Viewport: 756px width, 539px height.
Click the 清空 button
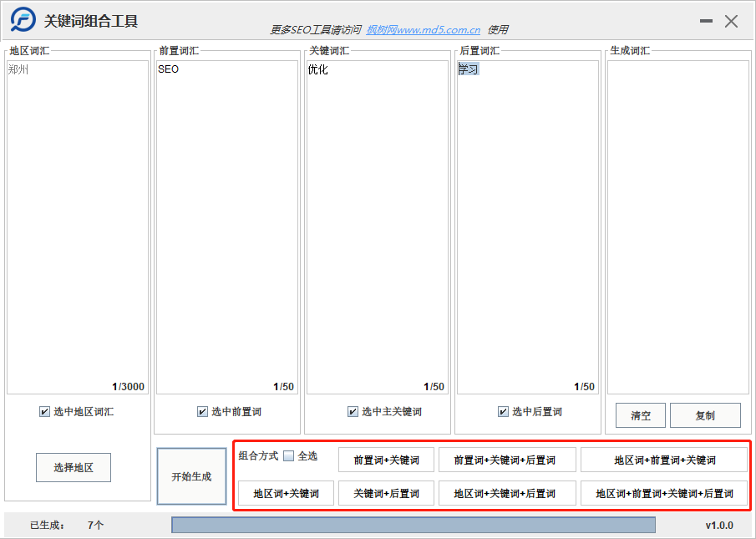tap(640, 415)
